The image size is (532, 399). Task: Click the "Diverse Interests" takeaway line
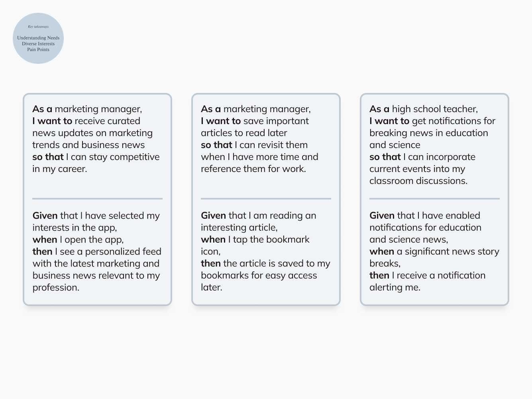pyautogui.click(x=38, y=44)
